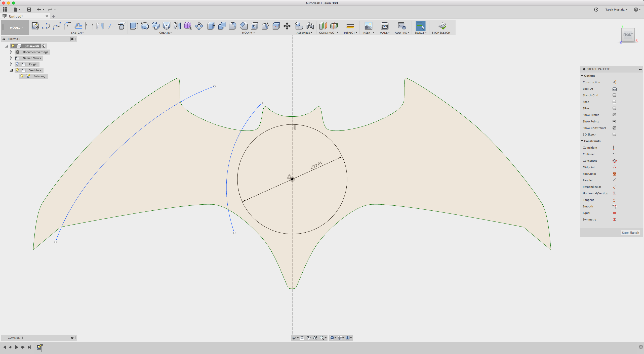Uncheck the Show Constraints checkbox
This screenshot has height=354, width=644.
(614, 128)
